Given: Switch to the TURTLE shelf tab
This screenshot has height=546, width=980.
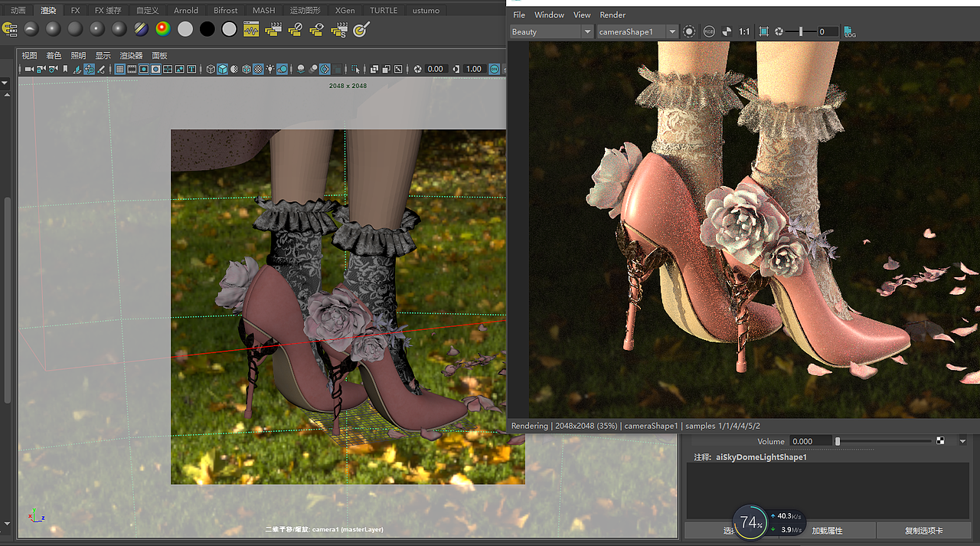Looking at the screenshot, I should tap(384, 11).
